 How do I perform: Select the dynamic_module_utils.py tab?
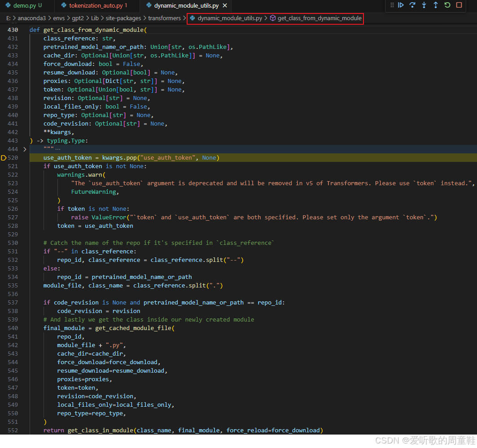coord(186,5)
